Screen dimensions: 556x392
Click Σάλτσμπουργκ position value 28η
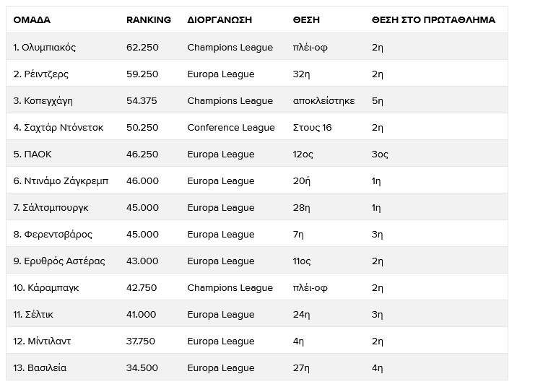pyautogui.click(x=301, y=208)
